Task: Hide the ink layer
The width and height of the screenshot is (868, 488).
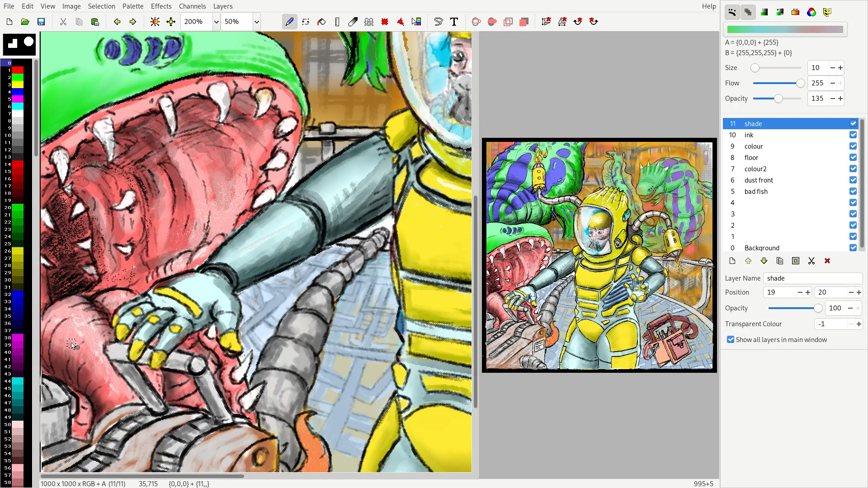Action: click(853, 135)
